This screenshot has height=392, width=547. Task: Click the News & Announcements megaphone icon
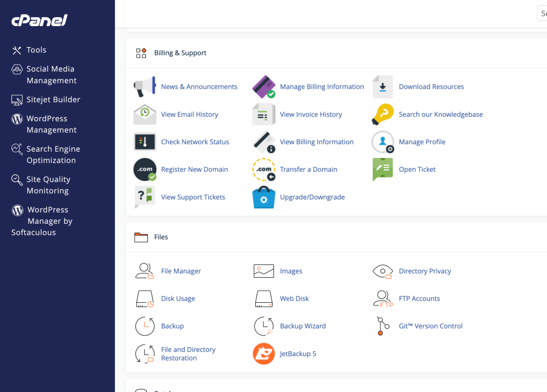pos(144,87)
